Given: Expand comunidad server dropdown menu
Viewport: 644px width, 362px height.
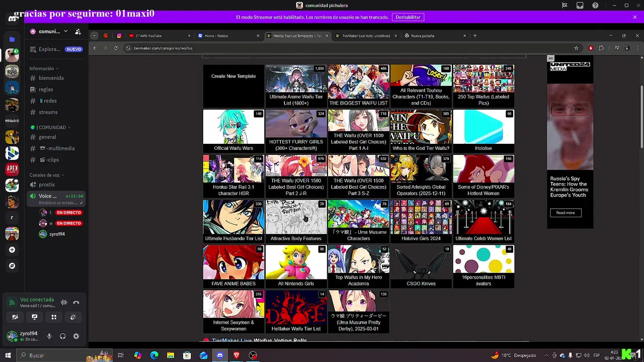Looking at the screenshot, I should click(65, 31).
